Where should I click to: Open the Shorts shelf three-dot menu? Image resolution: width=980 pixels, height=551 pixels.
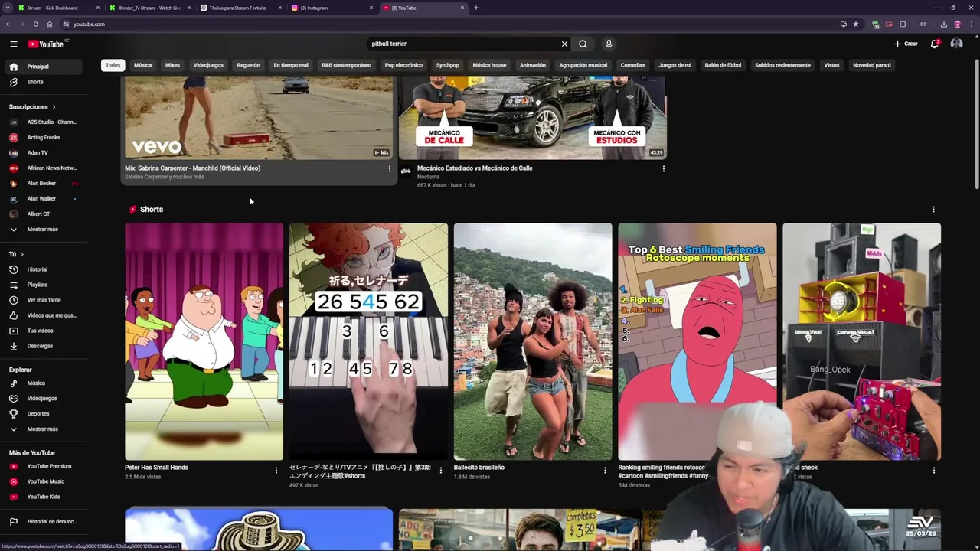tap(933, 209)
